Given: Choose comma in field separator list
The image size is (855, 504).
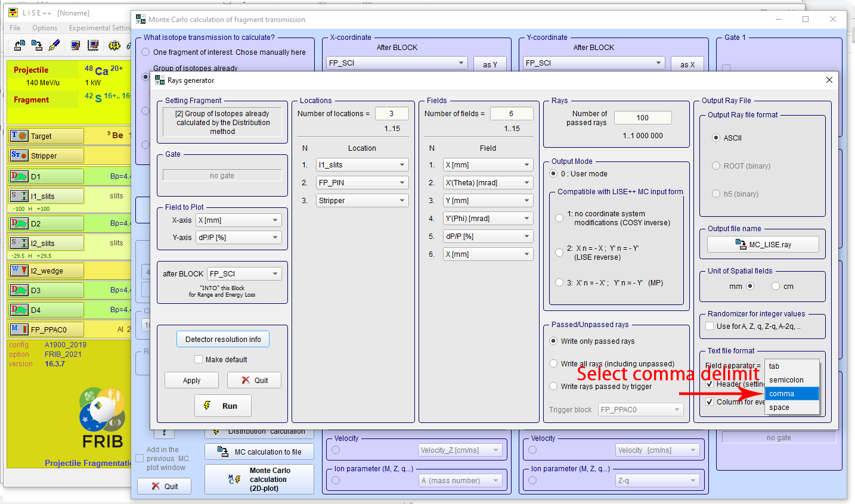Looking at the screenshot, I should [x=791, y=394].
